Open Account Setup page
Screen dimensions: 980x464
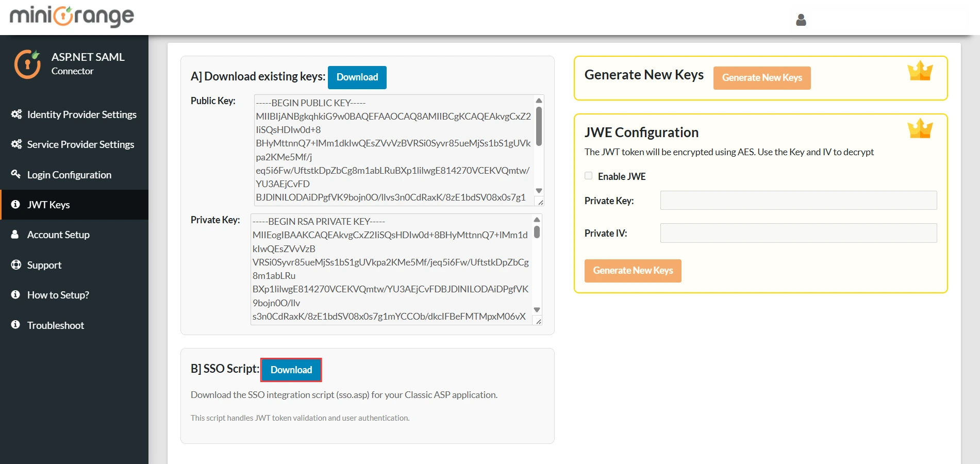(74, 235)
